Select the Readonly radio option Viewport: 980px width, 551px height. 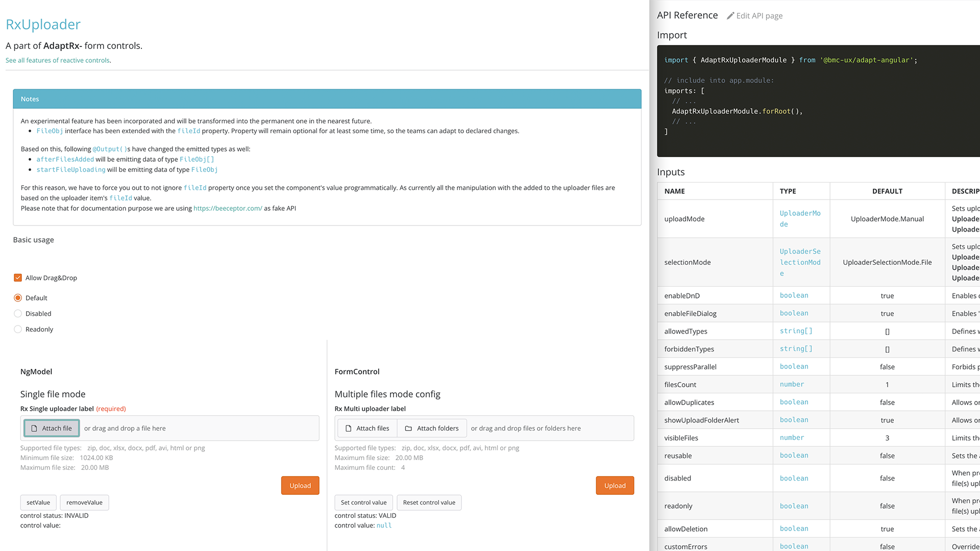(x=18, y=330)
